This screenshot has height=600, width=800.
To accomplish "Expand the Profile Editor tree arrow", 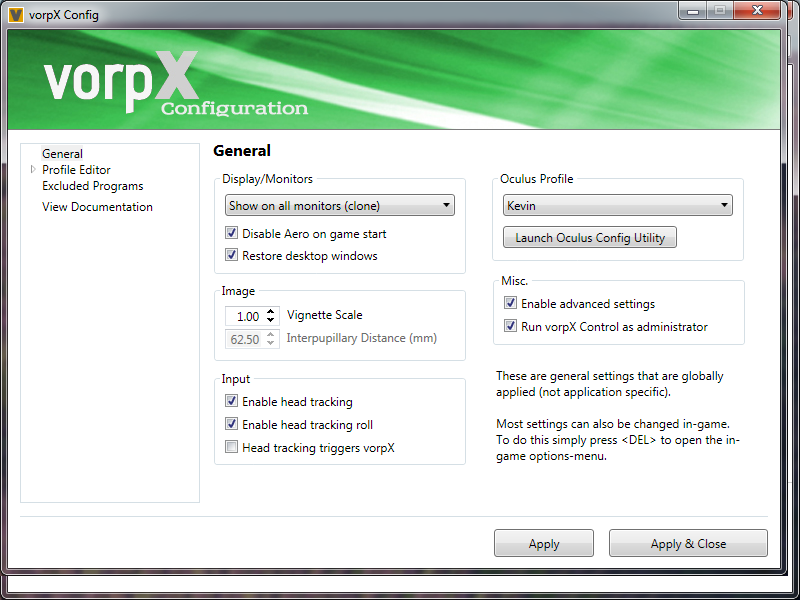I will point(33,169).
